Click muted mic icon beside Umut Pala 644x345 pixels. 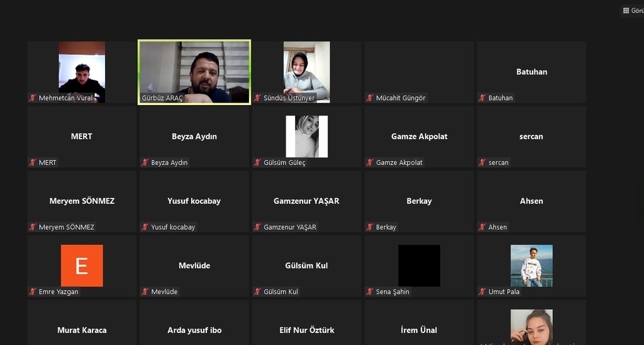coord(483,291)
